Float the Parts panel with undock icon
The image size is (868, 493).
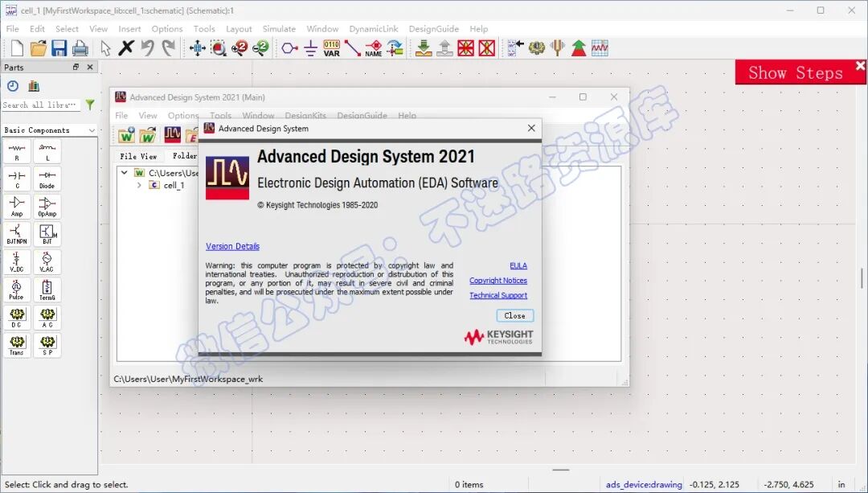pyautogui.click(x=76, y=67)
